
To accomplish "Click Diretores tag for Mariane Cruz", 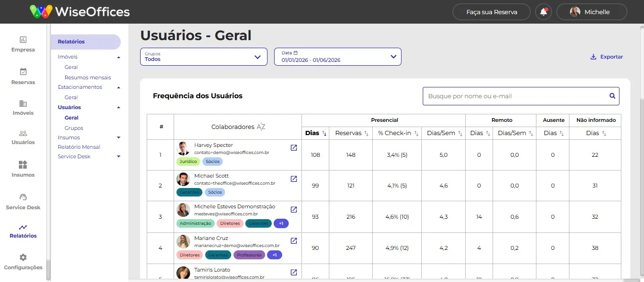I will (x=190, y=255).
